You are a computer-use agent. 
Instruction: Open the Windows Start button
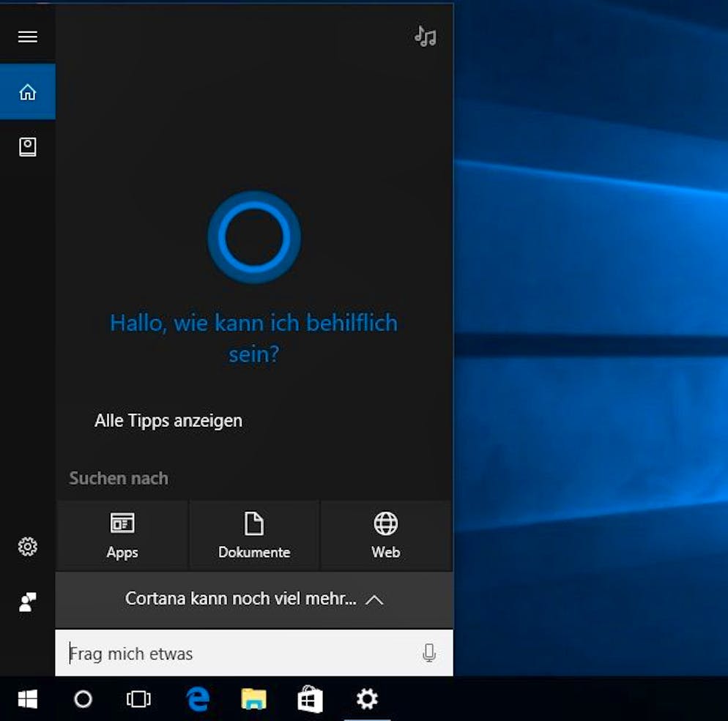pos(27,699)
